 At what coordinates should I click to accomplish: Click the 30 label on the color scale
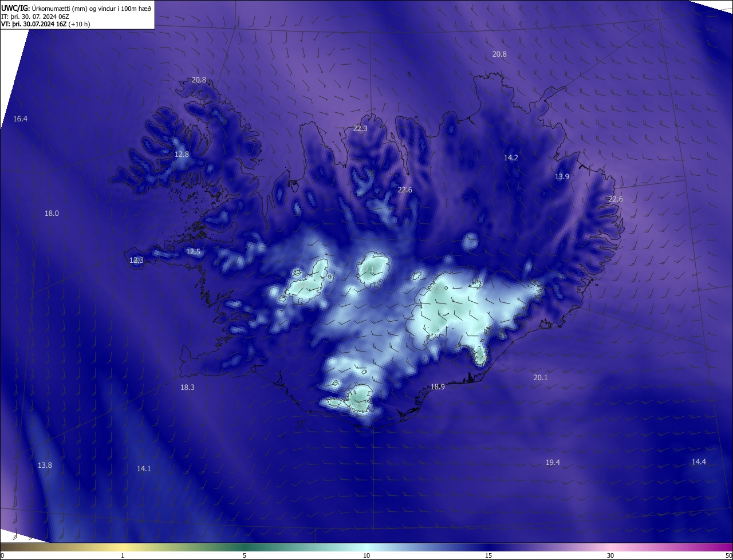pos(610,555)
